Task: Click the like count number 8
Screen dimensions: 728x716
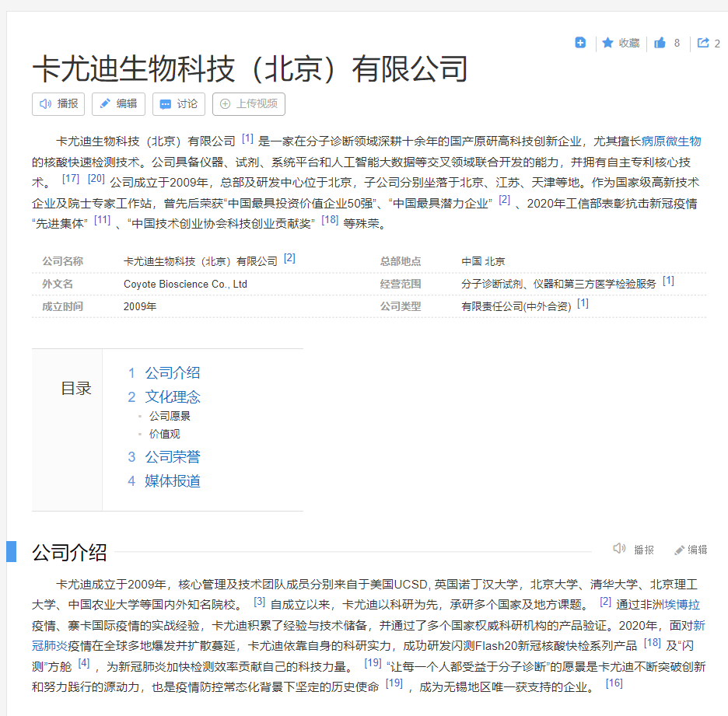Action: 677,44
